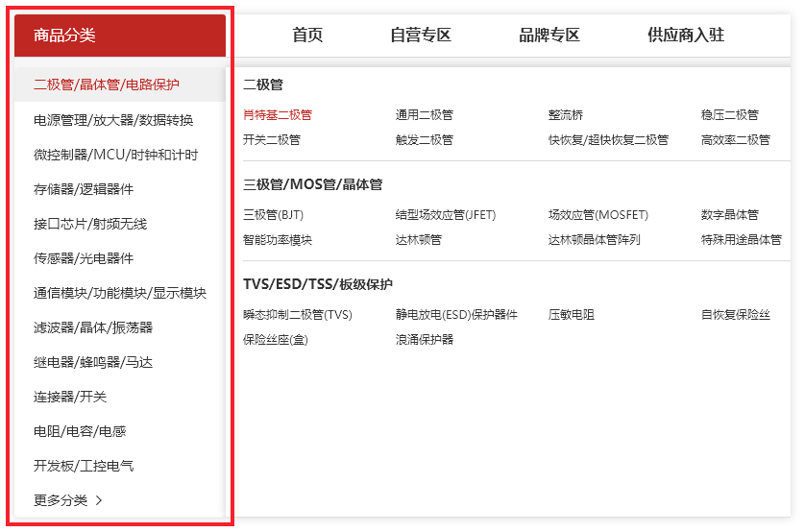Open 自营专区 tab

[x=421, y=35]
